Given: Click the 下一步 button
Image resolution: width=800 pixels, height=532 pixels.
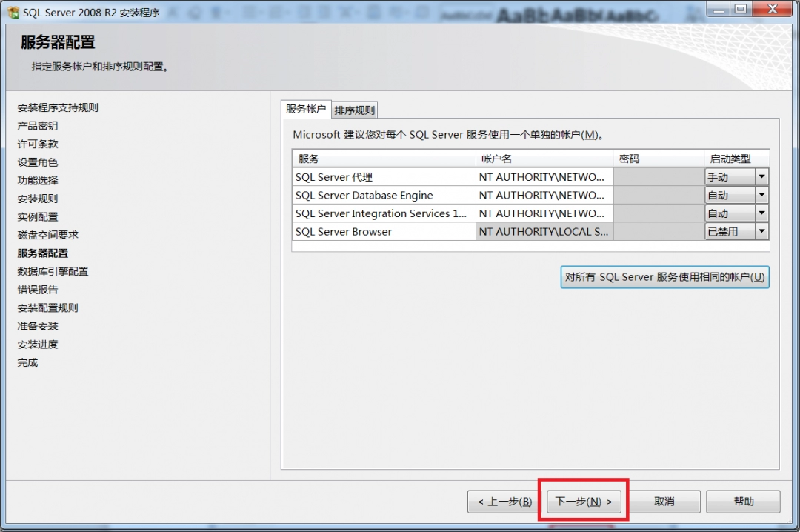Looking at the screenshot, I should pos(583,502).
